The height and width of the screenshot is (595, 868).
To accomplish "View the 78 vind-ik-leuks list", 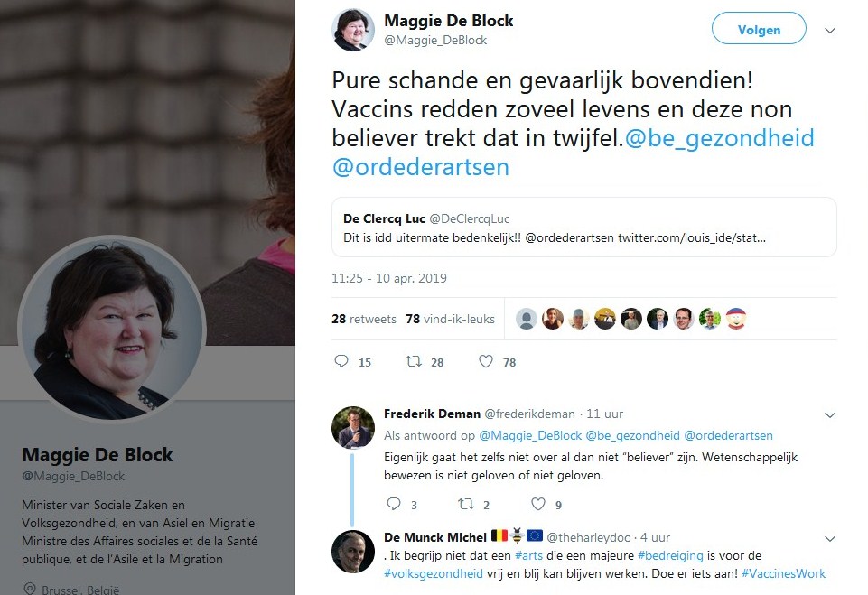I will 450,319.
